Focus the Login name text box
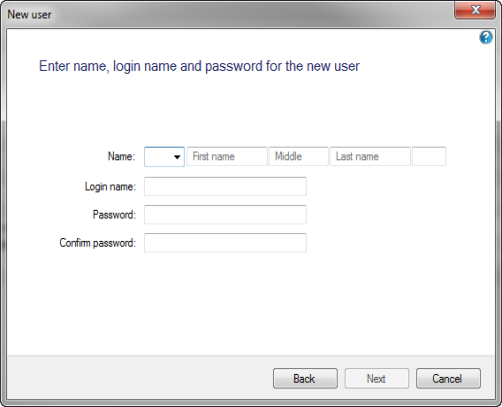This screenshot has height=407, width=502. pos(225,186)
